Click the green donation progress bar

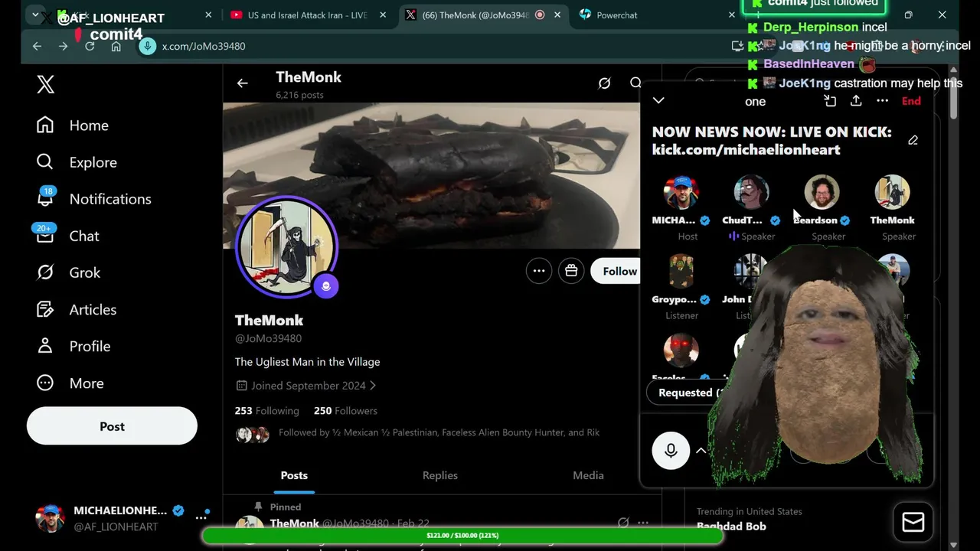[462, 536]
